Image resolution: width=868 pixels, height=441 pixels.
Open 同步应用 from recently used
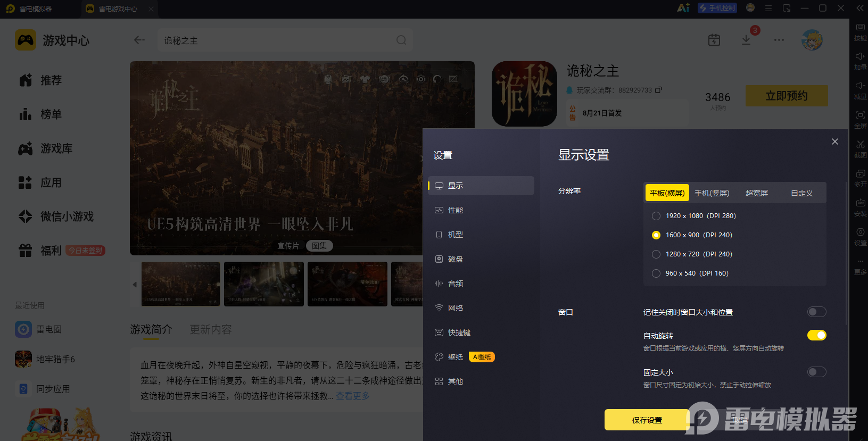pyautogui.click(x=43, y=389)
